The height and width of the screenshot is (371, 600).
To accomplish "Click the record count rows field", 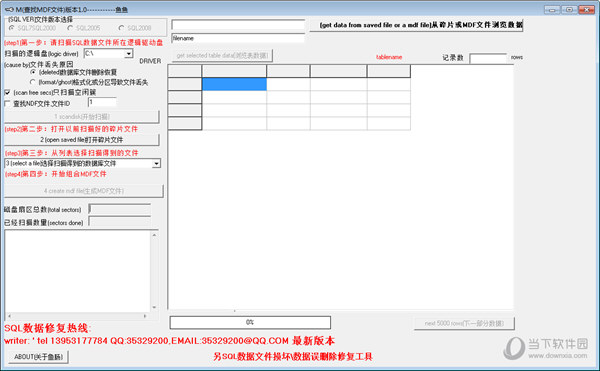I will click(488, 58).
